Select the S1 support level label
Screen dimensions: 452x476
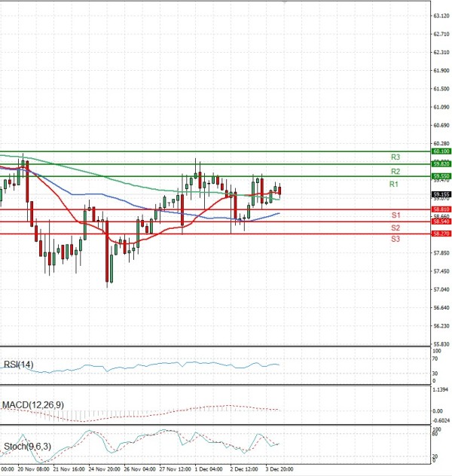pyautogui.click(x=395, y=215)
